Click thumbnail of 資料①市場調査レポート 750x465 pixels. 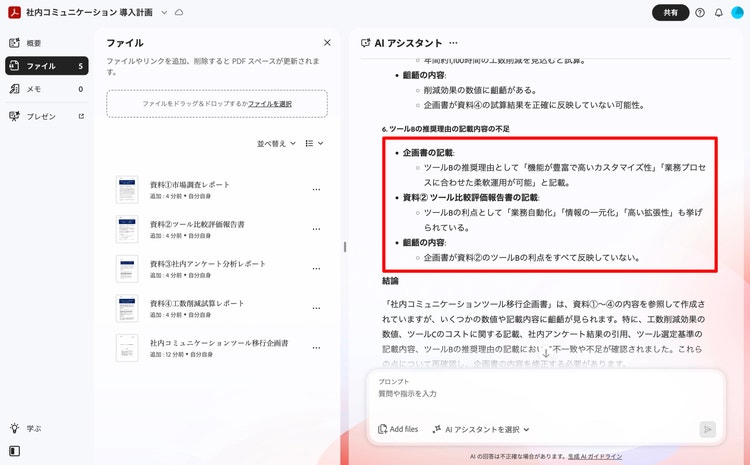(x=127, y=189)
